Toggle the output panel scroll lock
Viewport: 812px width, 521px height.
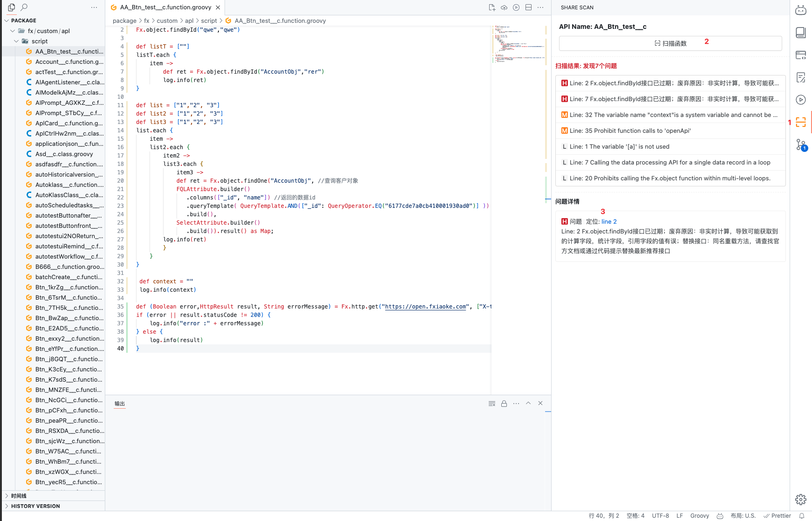[x=504, y=404]
